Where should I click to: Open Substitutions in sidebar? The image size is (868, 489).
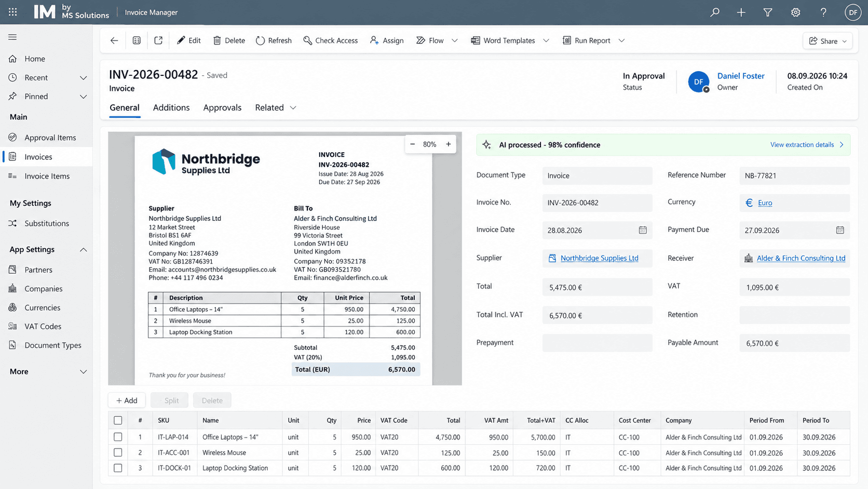pyautogui.click(x=46, y=223)
